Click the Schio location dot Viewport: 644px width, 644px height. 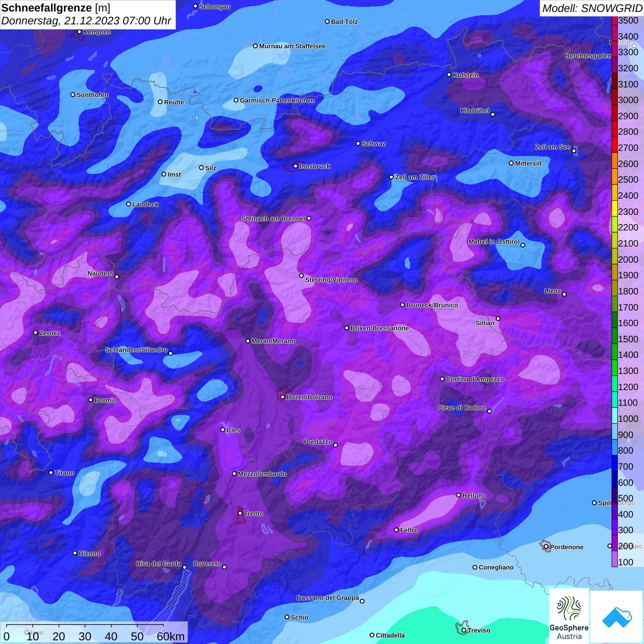click(287, 617)
